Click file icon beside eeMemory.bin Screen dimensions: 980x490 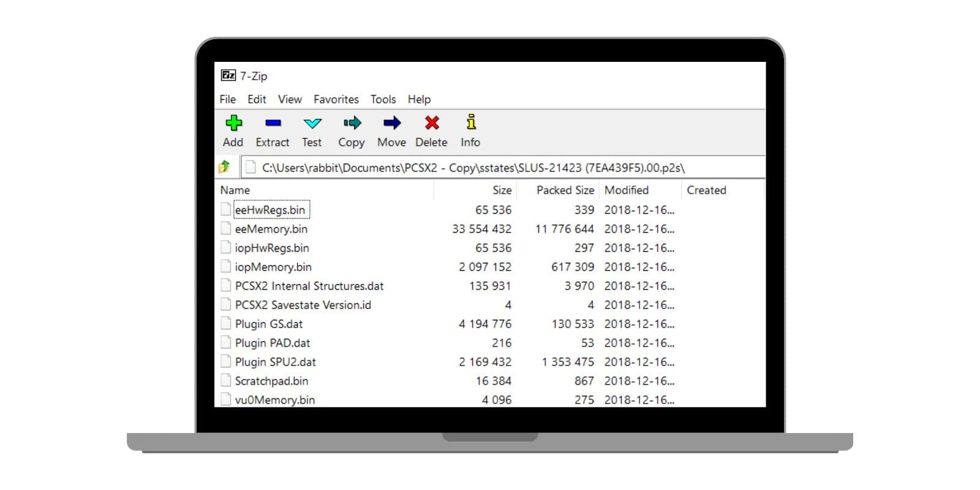pyautogui.click(x=226, y=228)
